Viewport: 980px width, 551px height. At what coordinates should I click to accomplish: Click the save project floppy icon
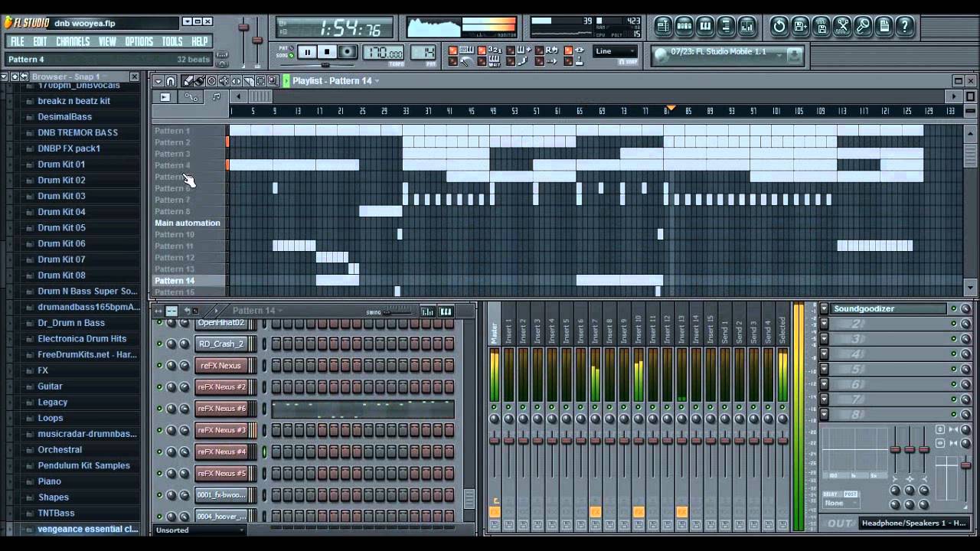point(821,26)
